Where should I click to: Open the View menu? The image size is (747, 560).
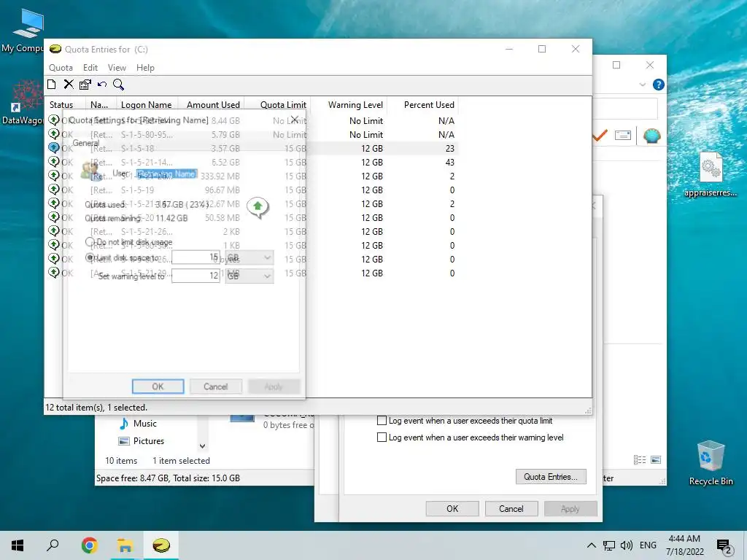(x=117, y=68)
